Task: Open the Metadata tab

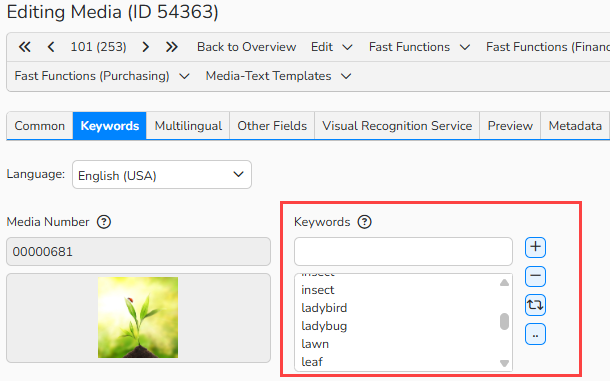Action: click(x=575, y=126)
